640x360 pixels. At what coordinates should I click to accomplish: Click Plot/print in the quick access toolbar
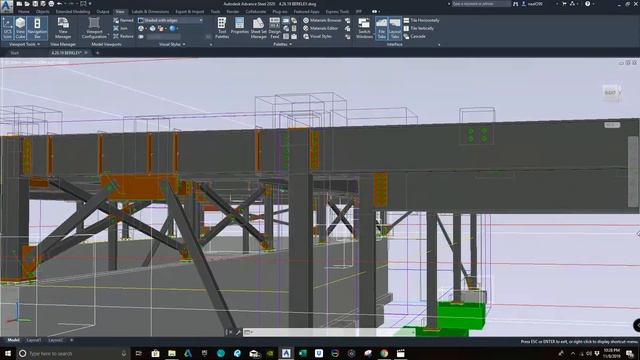51,4
